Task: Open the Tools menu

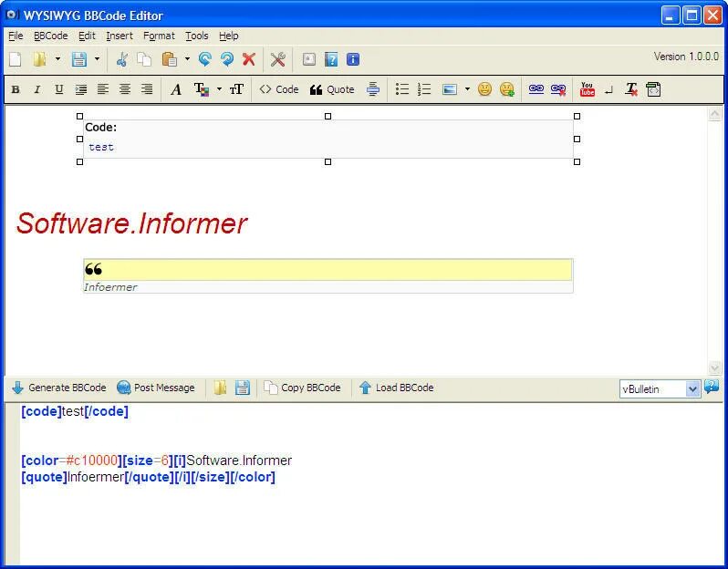Action: click(x=197, y=36)
